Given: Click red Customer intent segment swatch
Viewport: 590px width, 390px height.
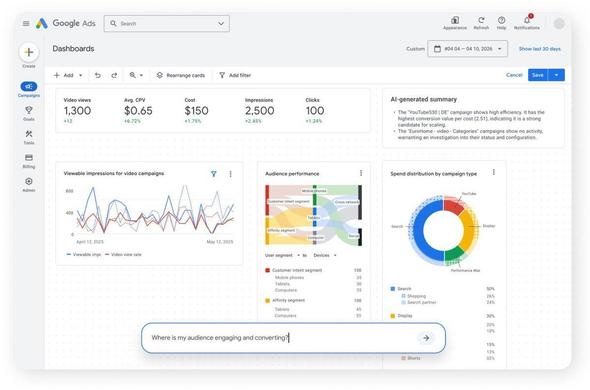Looking at the screenshot, I should coord(268,270).
